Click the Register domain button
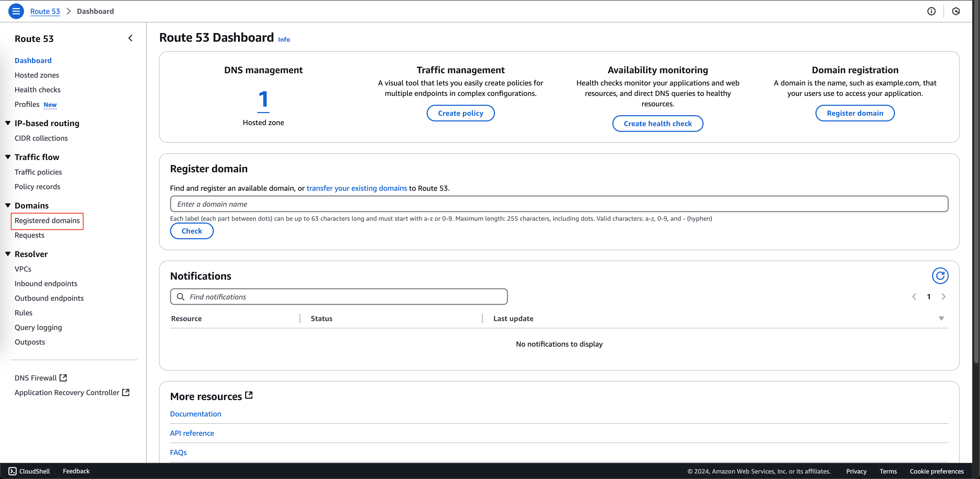Screen dimensions: 980x479 (855, 113)
